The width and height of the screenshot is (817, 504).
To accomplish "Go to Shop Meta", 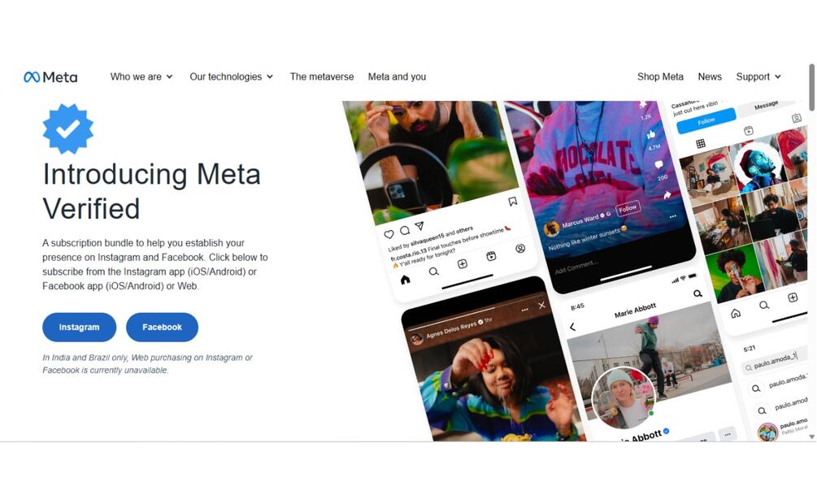I will (660, 76).
